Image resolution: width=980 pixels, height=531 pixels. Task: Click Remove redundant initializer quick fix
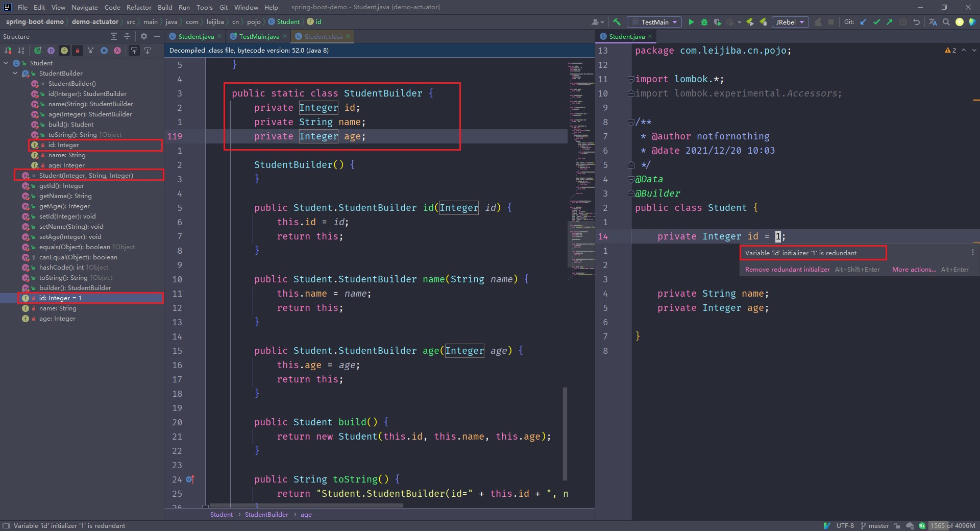pyautogui.click(x=787, y=270)
